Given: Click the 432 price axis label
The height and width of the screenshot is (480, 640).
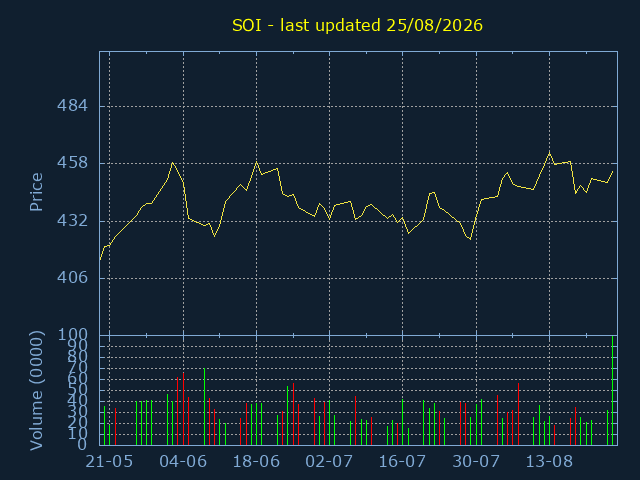Looking at the screenshot, I should pos(72,221).
